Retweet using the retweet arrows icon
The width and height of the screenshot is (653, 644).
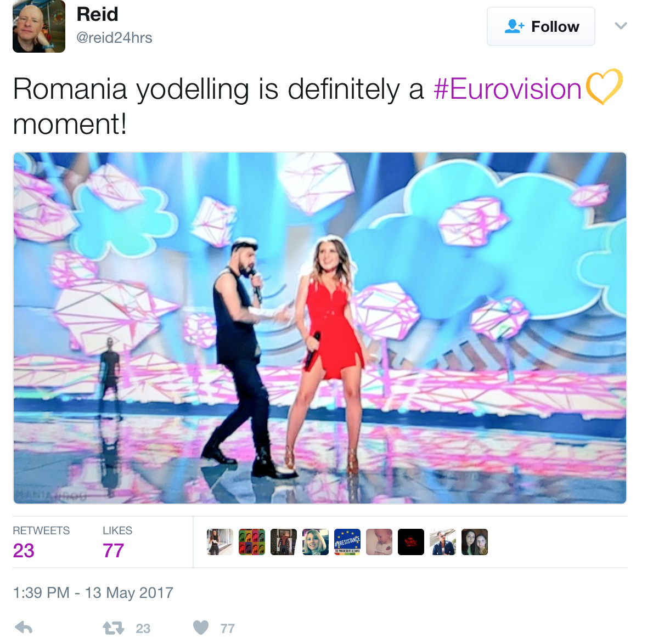[114, 628]
